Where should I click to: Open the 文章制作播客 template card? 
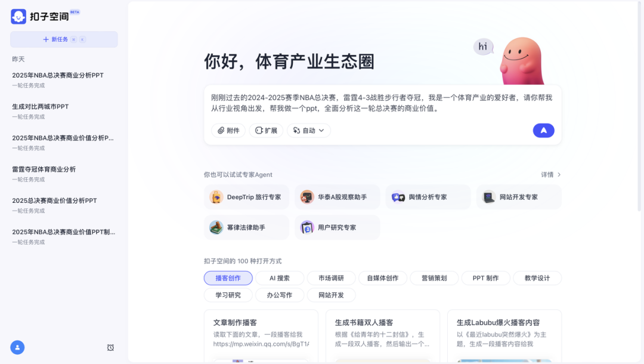point(261,336)
